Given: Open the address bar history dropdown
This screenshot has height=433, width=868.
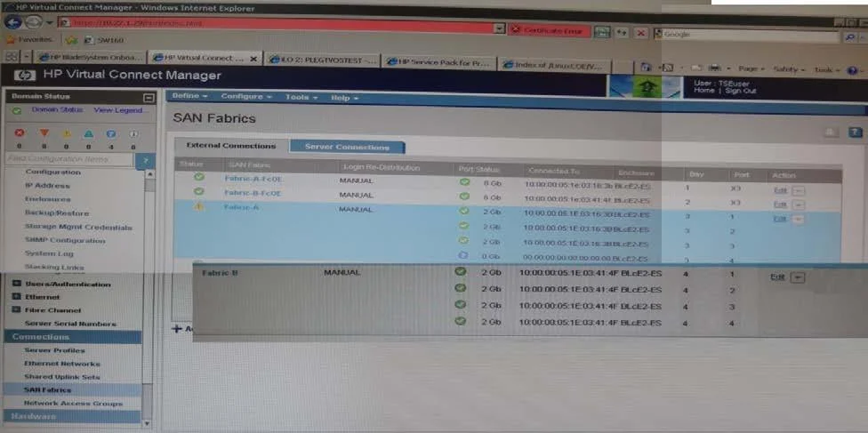Looking at the screenshot, I should tap(500, 28).
